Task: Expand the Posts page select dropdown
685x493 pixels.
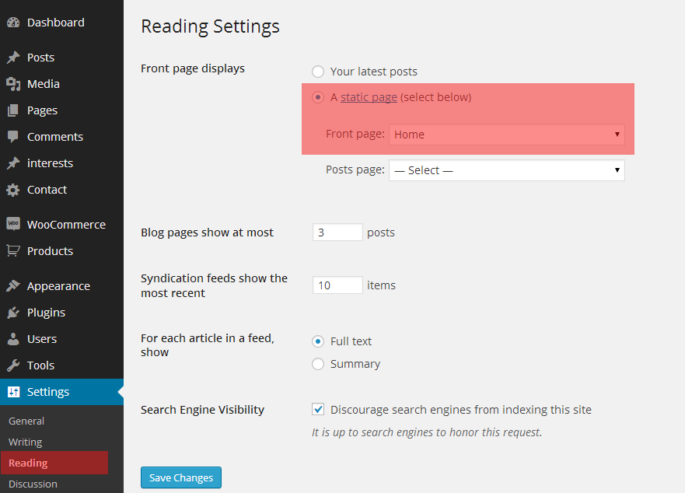Action: (x=506, y=170)
